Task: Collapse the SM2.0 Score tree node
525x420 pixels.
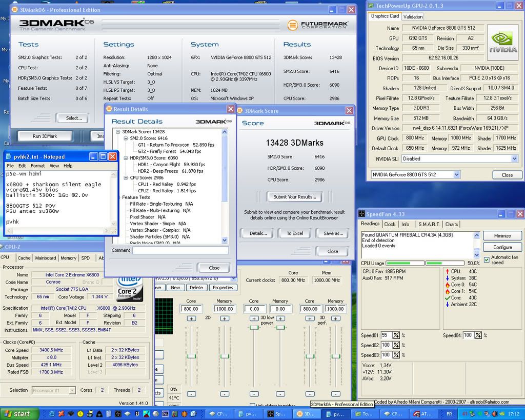Action: pos(125,138)
